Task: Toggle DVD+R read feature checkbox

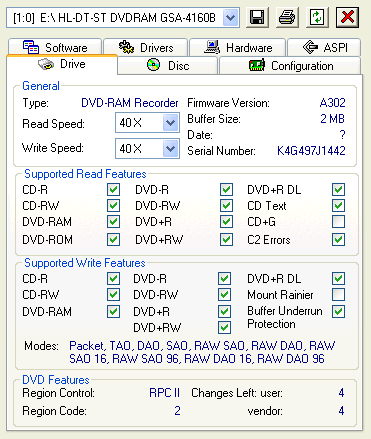Action: [226, 221]
